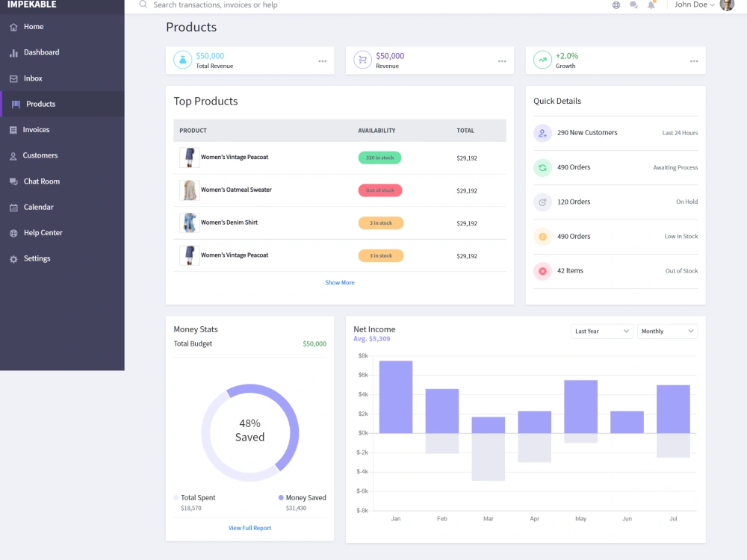Click the Low In Stock warning icon
This screenshot has height=560, width=747.
coord(542,237)
